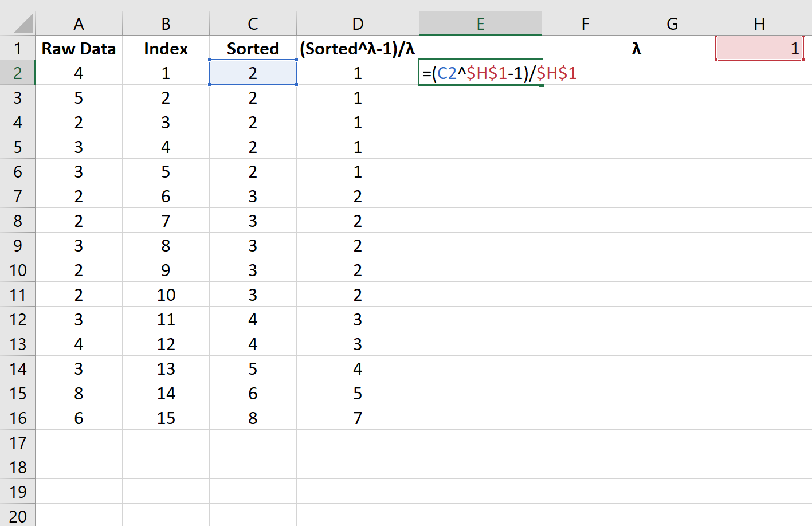Select column header D

click(357, 23)
